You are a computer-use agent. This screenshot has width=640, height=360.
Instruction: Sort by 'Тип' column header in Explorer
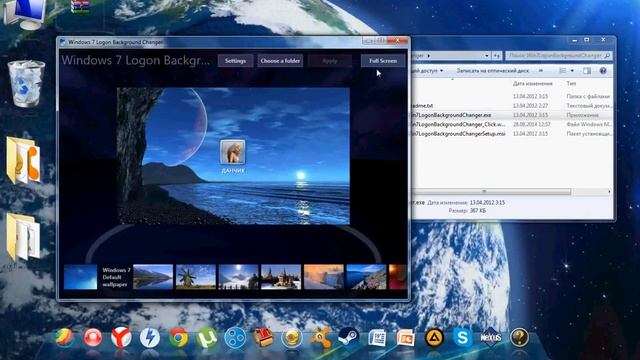click(x=571, y=84)
